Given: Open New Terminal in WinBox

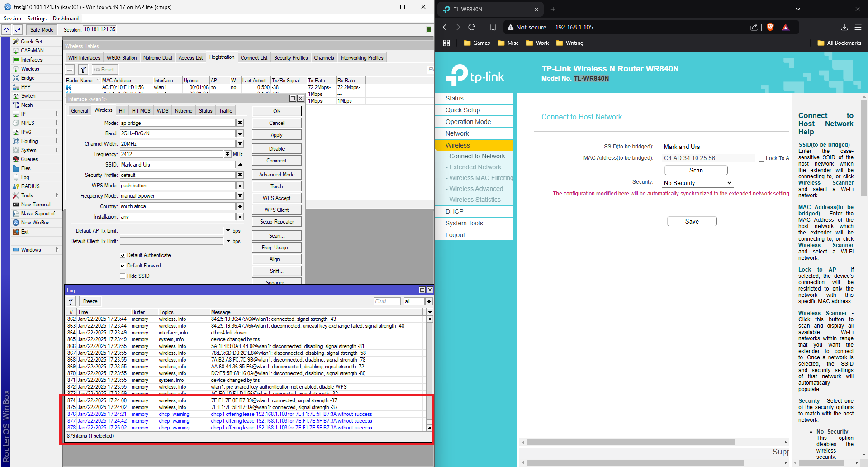Looking at the screenshot, I should click(x=36, y=205).
